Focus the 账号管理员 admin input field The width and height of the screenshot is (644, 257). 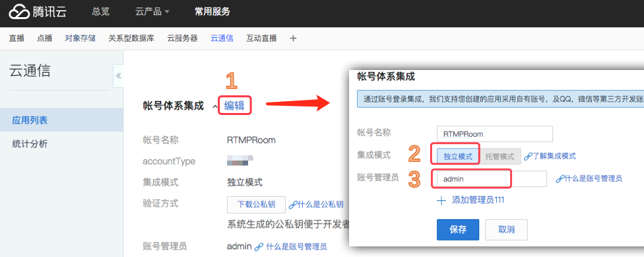coord(490,179)
